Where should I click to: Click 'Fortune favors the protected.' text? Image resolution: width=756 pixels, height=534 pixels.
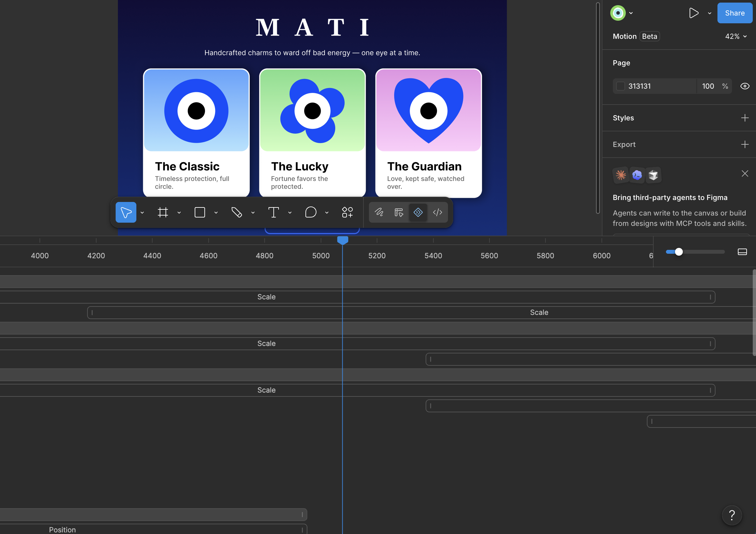pyautogui.click(x=299, y=183)
